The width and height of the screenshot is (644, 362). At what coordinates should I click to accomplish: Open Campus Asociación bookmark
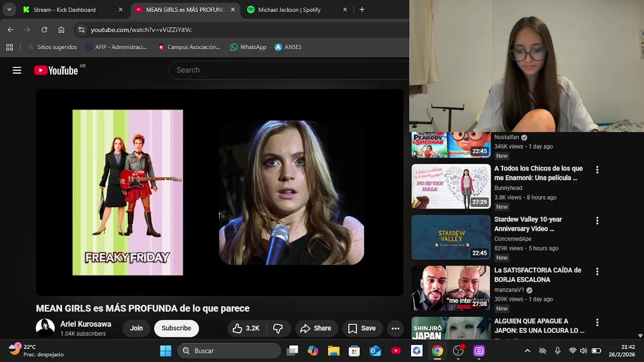tap(189, 47)
